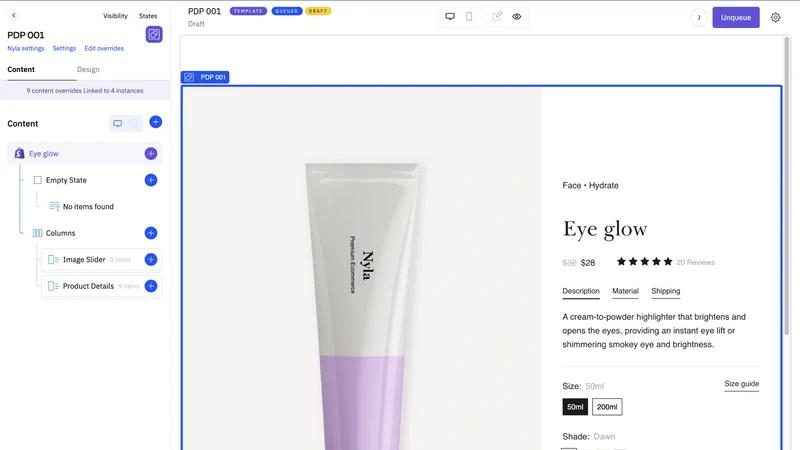800x450 pixels.
Task: Switch preview to mobile view in top toolbar
Action: (x=469, y=16)
